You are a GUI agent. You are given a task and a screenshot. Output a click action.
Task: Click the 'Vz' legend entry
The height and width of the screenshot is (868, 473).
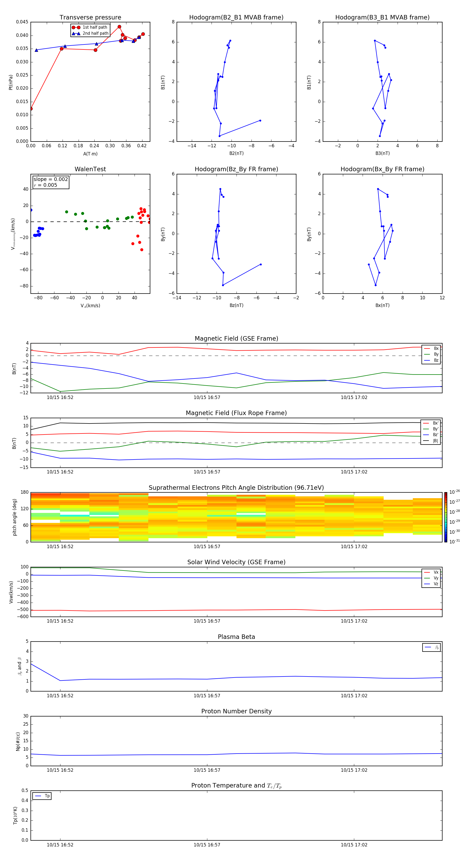pos(431,584)
